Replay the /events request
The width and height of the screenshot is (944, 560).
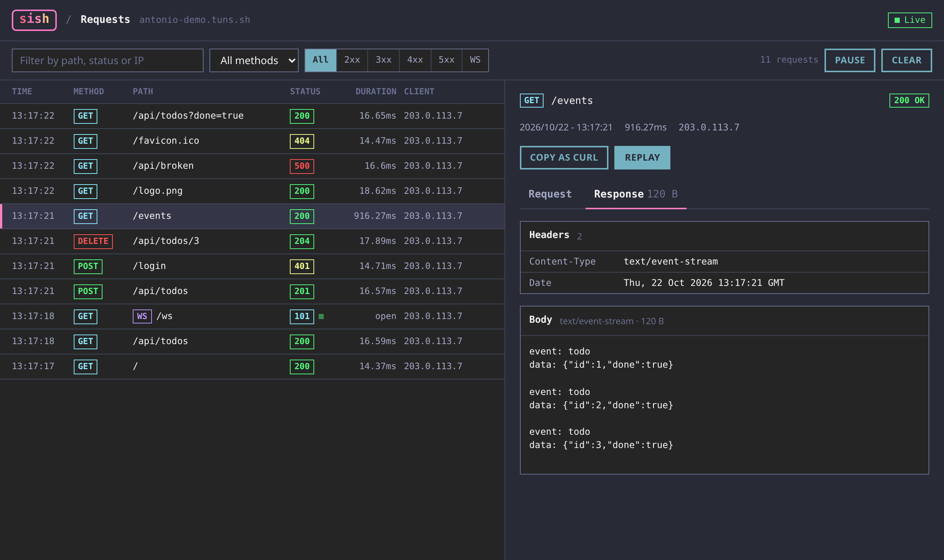[642, 158]
